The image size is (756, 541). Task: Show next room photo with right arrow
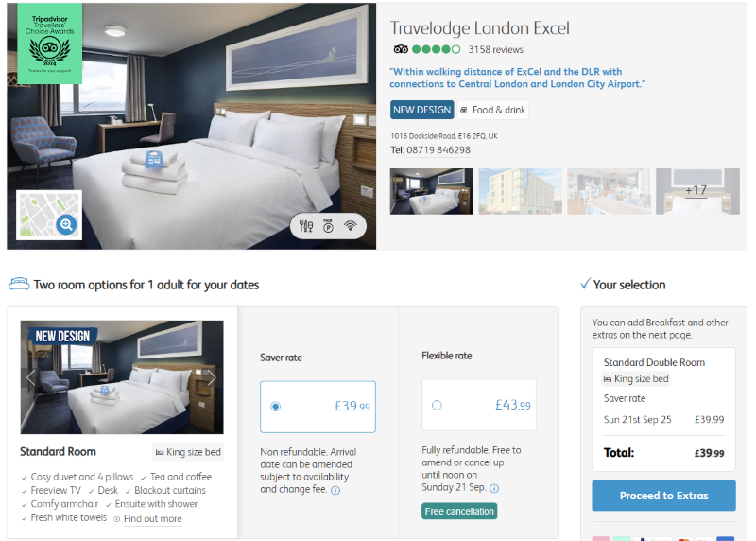[212, 377]
